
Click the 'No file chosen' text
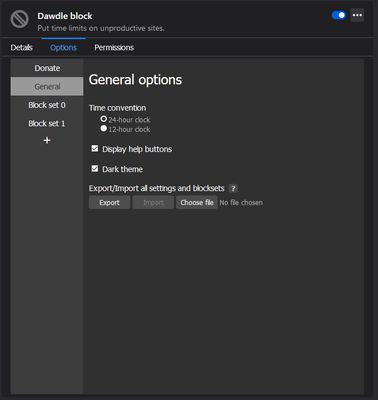[x=241, y=203]
